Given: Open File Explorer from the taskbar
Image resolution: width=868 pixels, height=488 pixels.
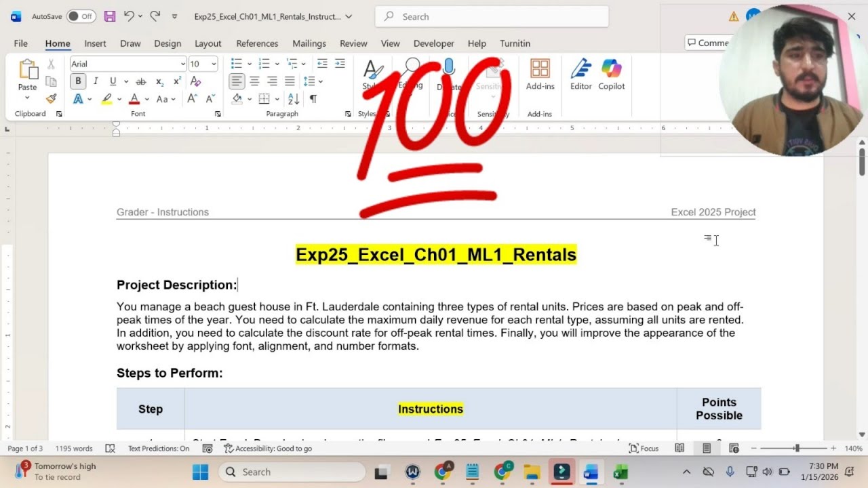Looking at the screenshot, I should [x=532, y=472].
